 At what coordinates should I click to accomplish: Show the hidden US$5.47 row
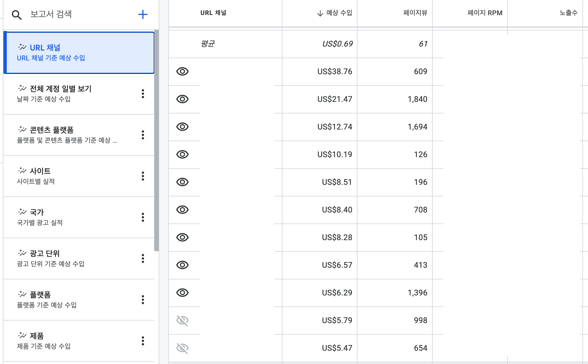point(182,348)
